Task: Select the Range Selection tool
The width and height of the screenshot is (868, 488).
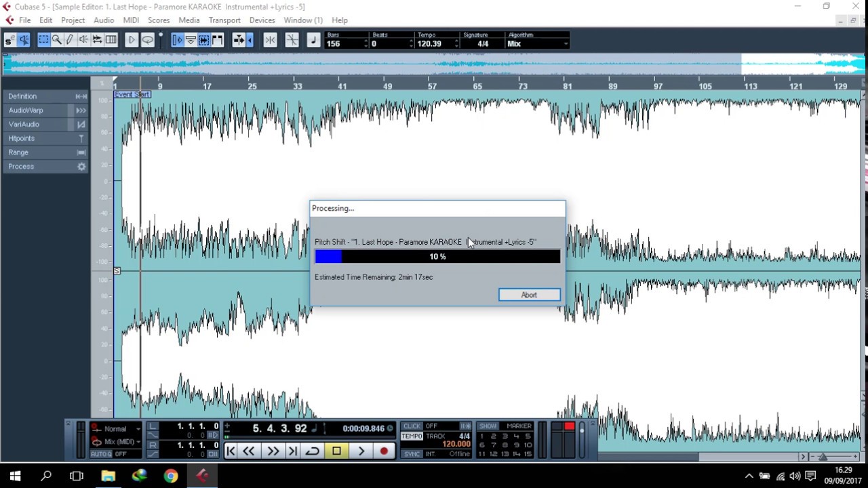Action: [43, 41]
